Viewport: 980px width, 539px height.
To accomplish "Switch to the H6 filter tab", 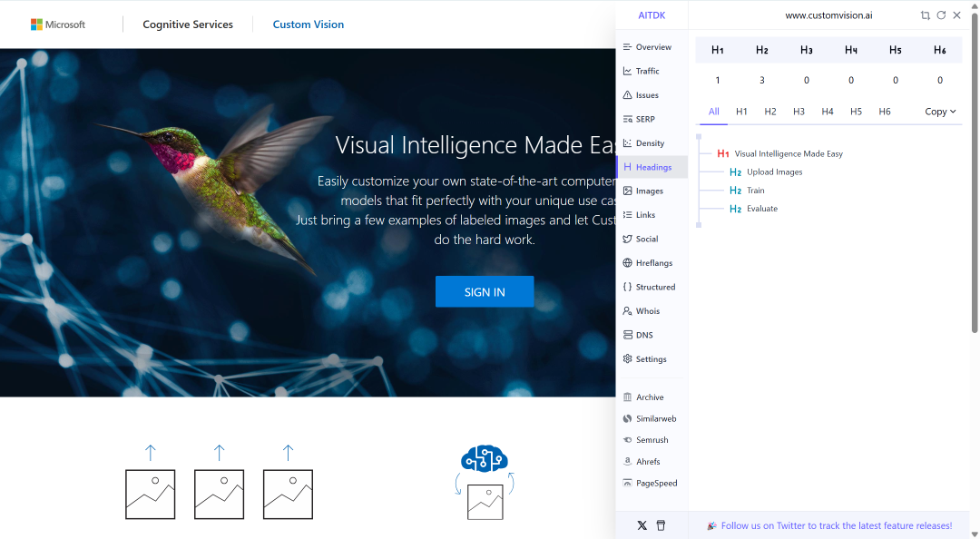I will click(885, 112).
